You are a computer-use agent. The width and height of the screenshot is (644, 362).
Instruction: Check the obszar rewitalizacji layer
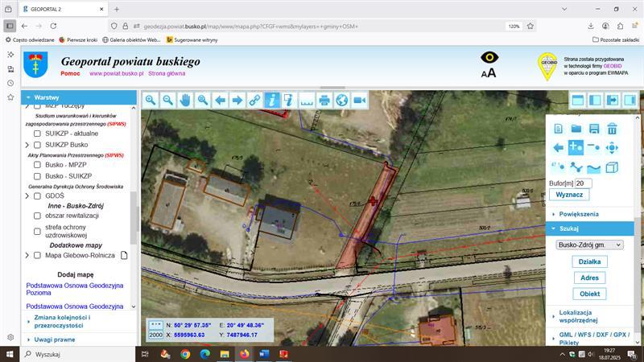(x=37, y=216)
